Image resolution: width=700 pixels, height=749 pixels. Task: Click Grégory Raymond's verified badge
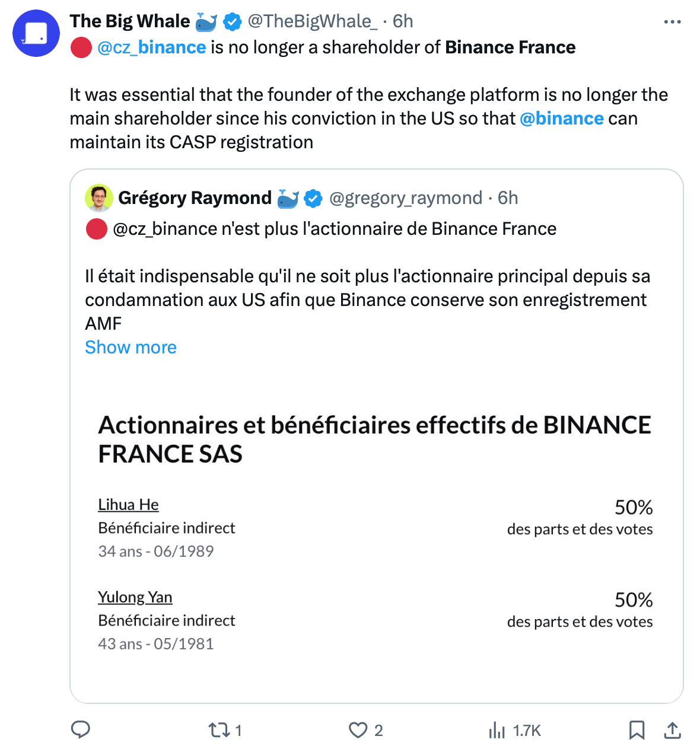coord(313,199)
